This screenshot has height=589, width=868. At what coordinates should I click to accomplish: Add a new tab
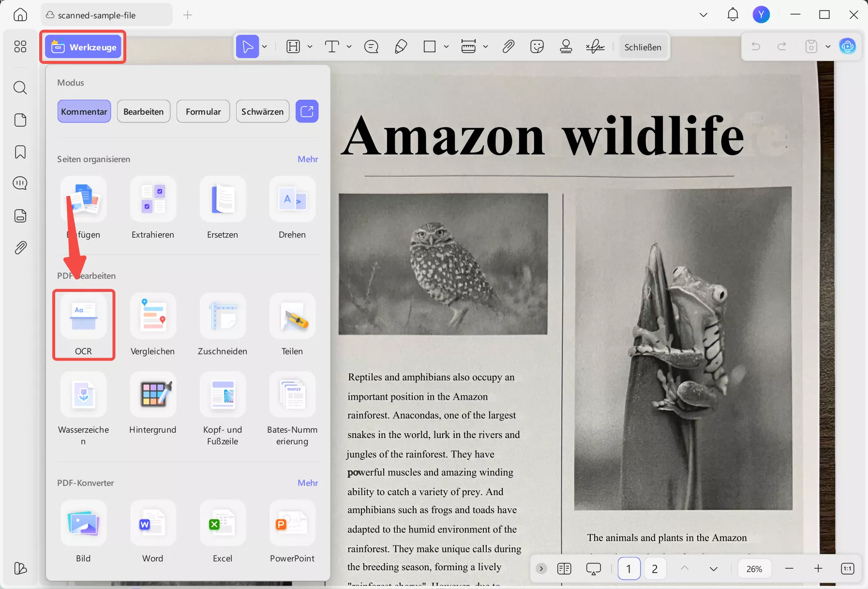[x=188, y=15]
